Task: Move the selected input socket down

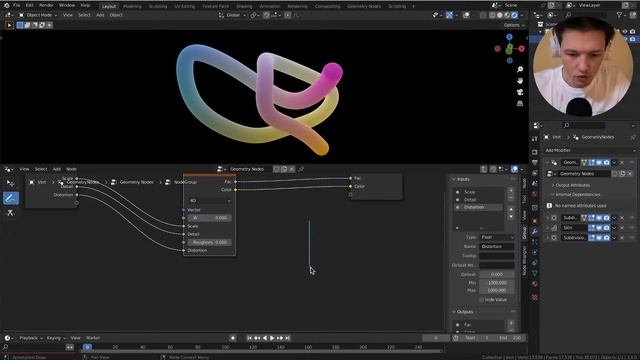Action: (511, 217)
